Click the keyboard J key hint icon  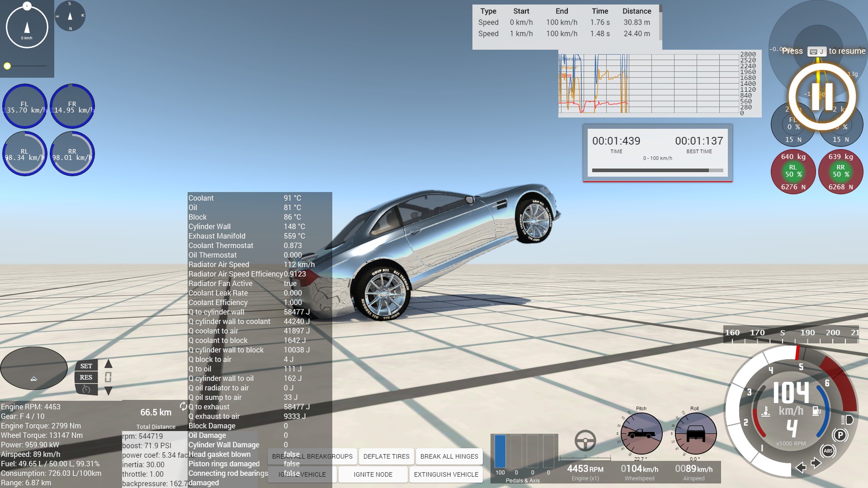[817, 52]
